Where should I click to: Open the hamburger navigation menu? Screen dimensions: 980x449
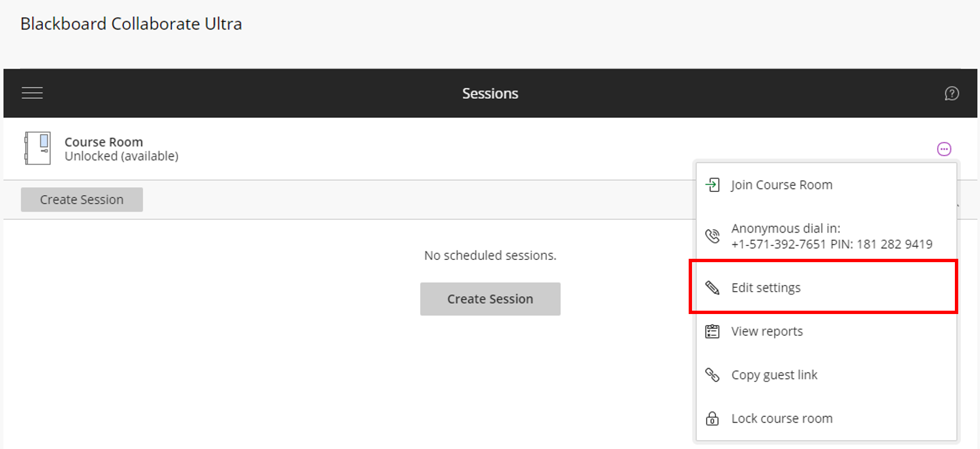tap(32, 93)
